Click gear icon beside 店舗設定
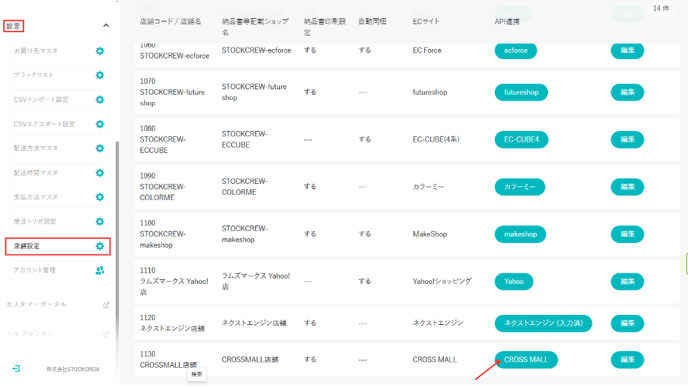Screen dimensions: 688x386 [x=100, y=246]
